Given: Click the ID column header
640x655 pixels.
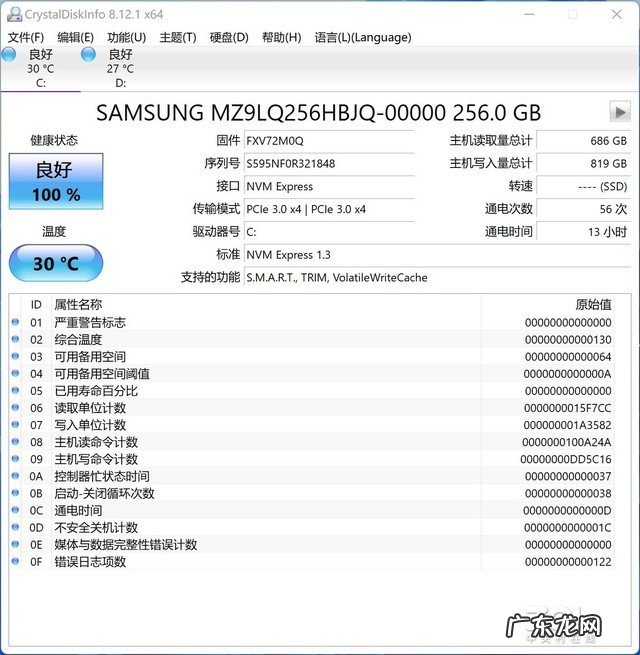Looking at the screenshot, I should pyautogui.click(x=36, y=305).
